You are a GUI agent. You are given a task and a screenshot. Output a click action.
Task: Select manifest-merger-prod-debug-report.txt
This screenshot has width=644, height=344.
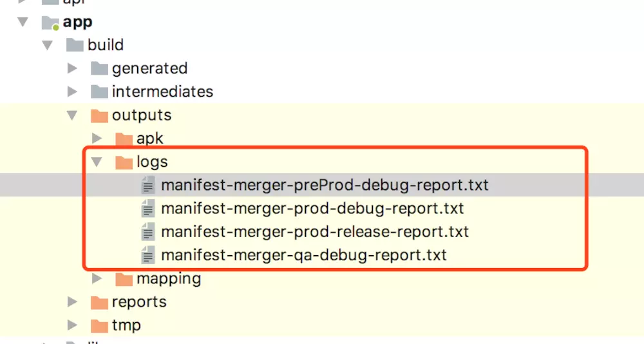[312, 208]
